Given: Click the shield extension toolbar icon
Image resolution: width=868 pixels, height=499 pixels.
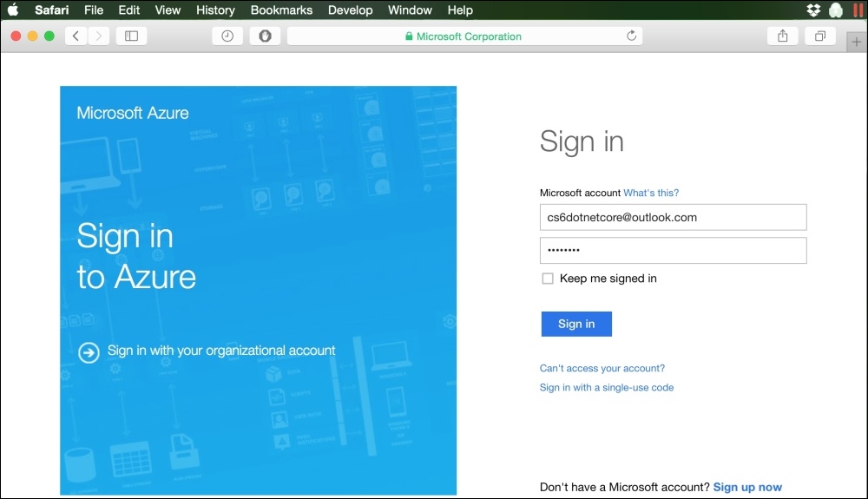Looking at the screenshot, I should pos(265,36).
